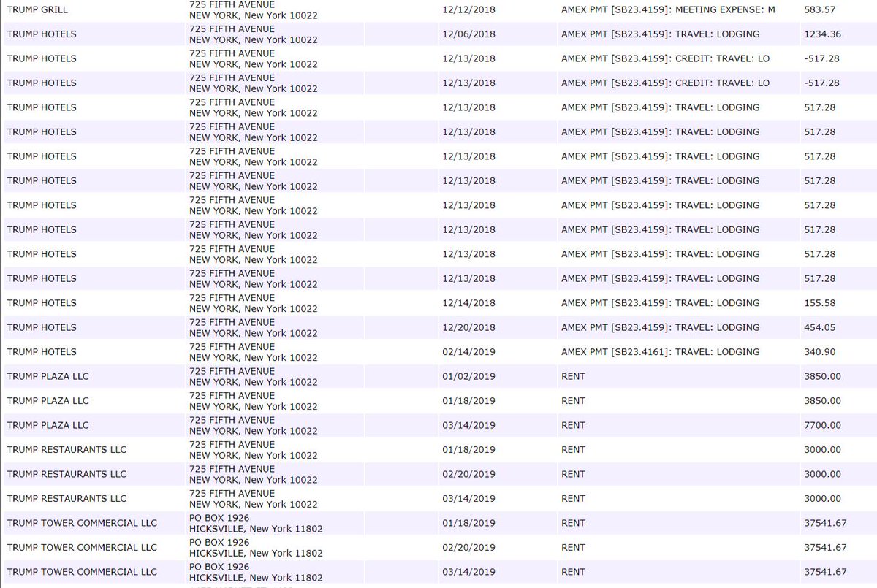The width and height of the screenshot is (877, 588).
Task: Click the SB23.4161 TRAVEL: LODGING description
Action: pos(660,352)
